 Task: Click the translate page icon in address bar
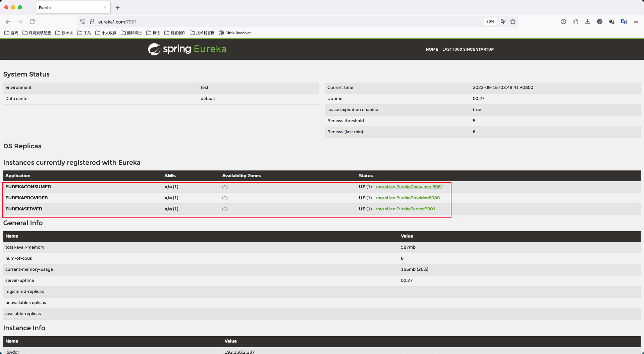click(503, 21)
